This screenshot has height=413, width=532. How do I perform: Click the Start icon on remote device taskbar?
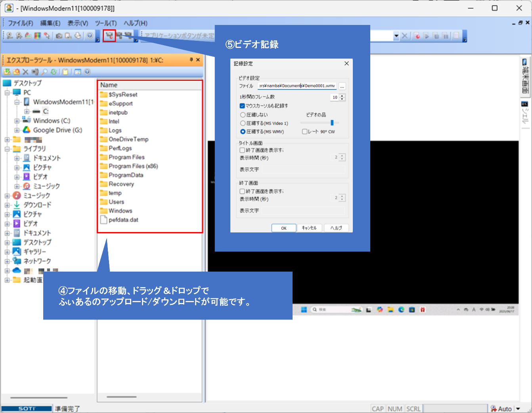[304, 310]
